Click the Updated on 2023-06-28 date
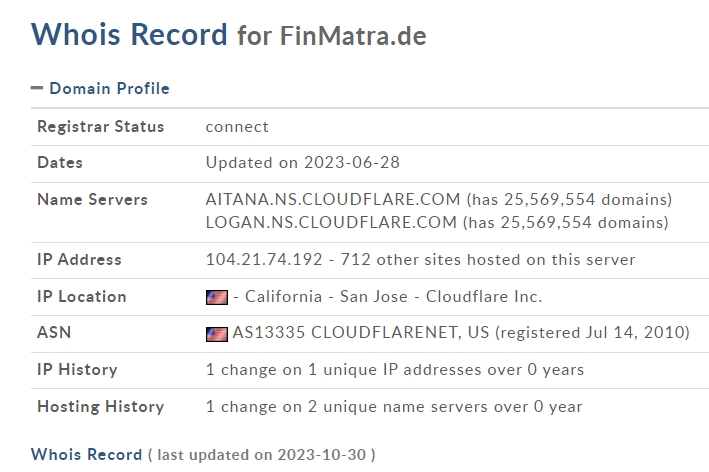 (x=303, y=162)
